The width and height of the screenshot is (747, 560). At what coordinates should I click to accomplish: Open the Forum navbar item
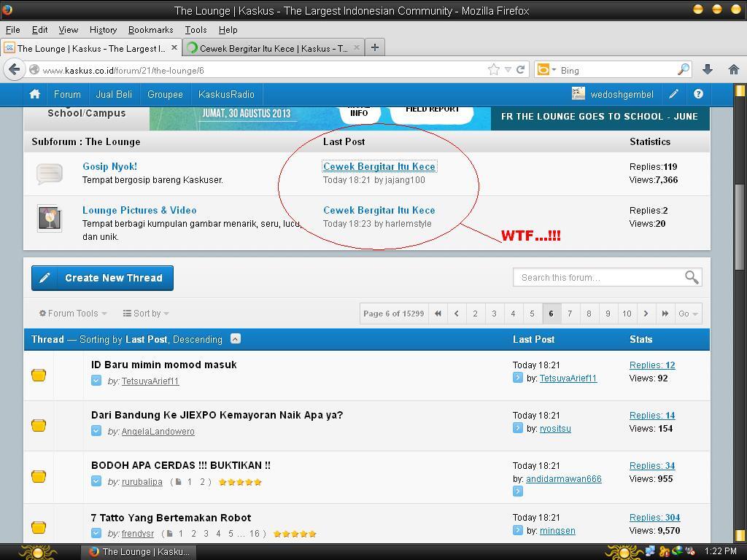(67, 94)
